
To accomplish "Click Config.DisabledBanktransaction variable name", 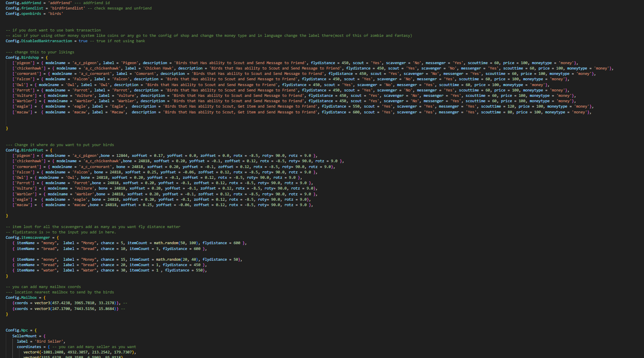I will [x=39, y=41].
